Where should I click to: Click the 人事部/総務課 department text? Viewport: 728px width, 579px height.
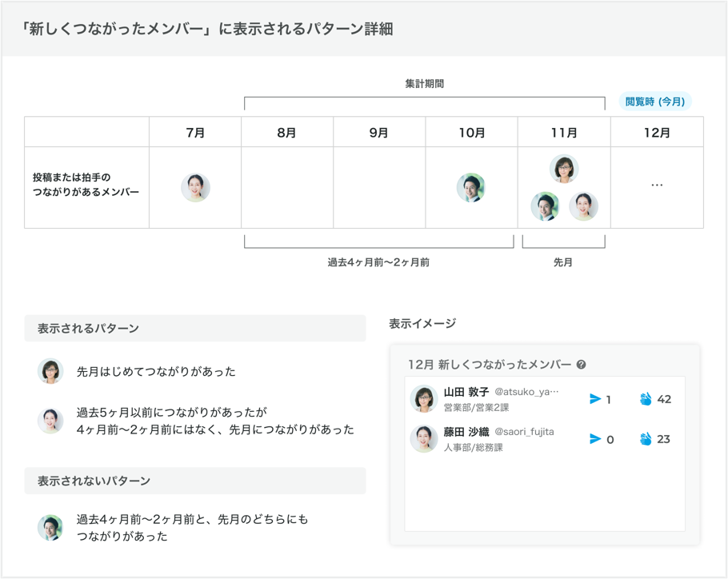(x=473, y=447)
